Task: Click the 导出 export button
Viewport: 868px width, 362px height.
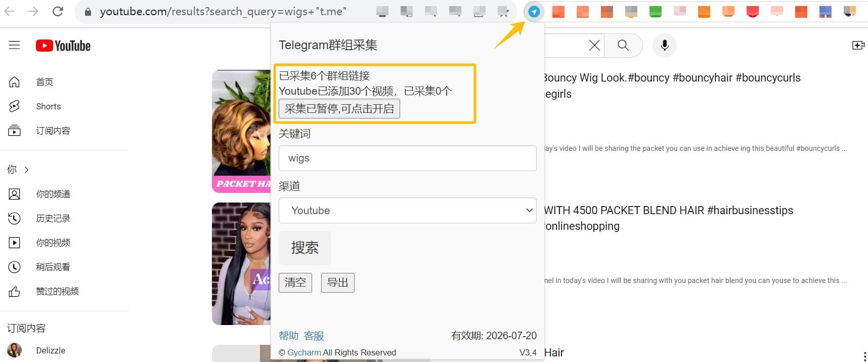Action: 338,283
